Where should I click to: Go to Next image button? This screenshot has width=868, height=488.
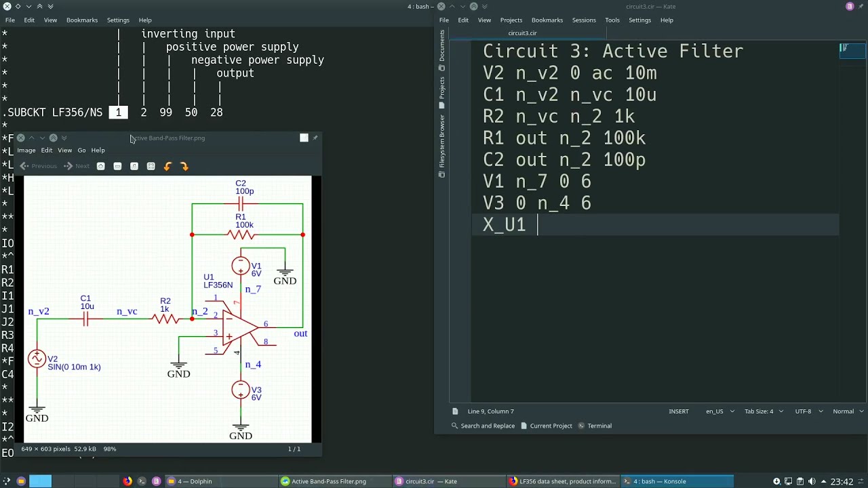pyautogui.click(x=77, y=166)
